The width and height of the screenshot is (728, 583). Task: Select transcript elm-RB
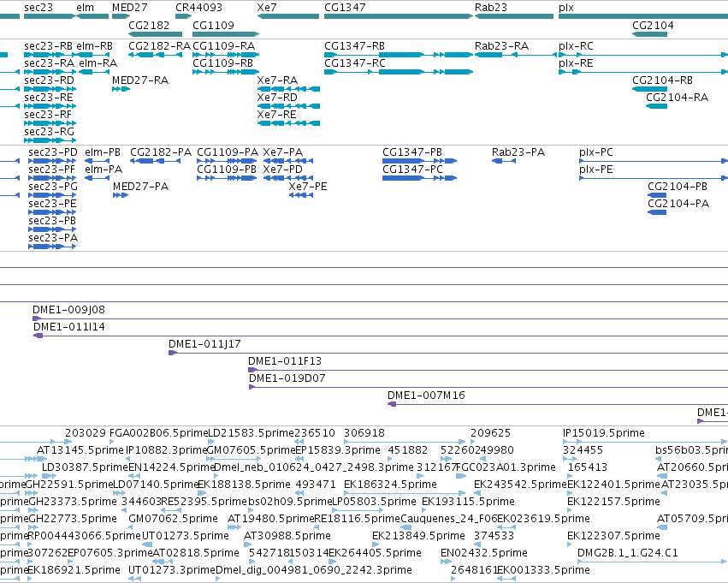pos(94,46)
